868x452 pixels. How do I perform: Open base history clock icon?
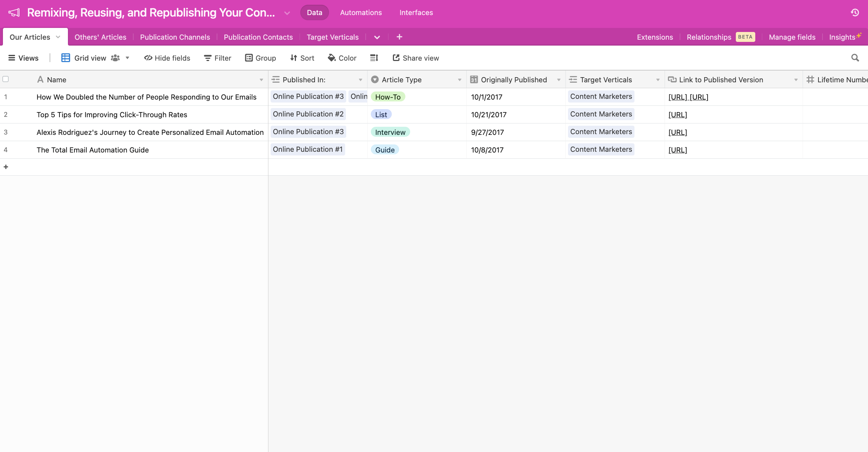point(855,12)
